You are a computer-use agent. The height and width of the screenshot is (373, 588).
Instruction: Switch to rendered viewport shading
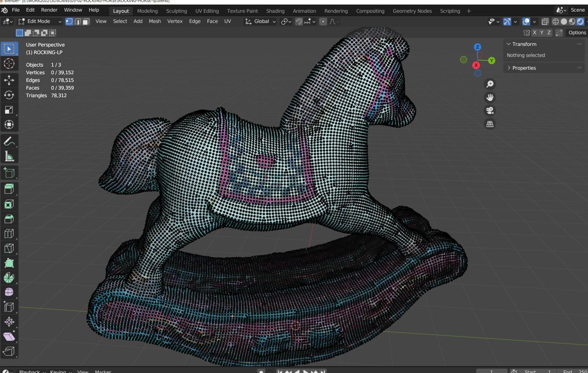[581, 22]
